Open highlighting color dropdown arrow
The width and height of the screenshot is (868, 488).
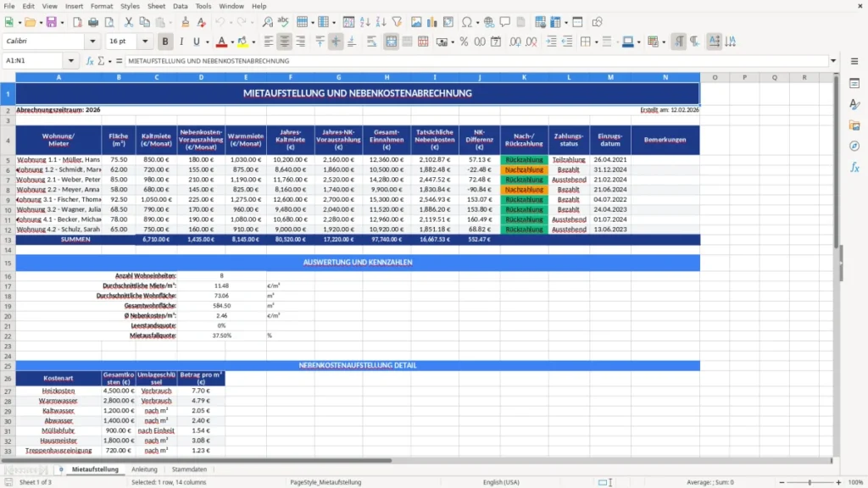point(253,42)
